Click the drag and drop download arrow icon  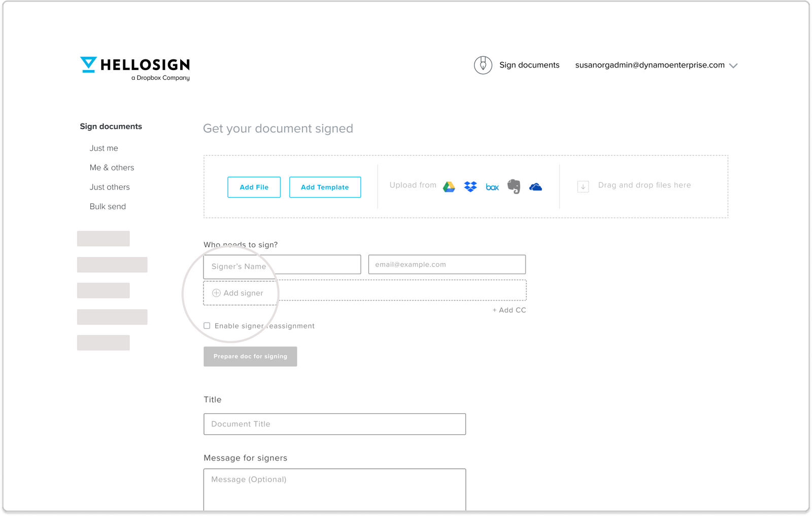(x=583, y=186)
